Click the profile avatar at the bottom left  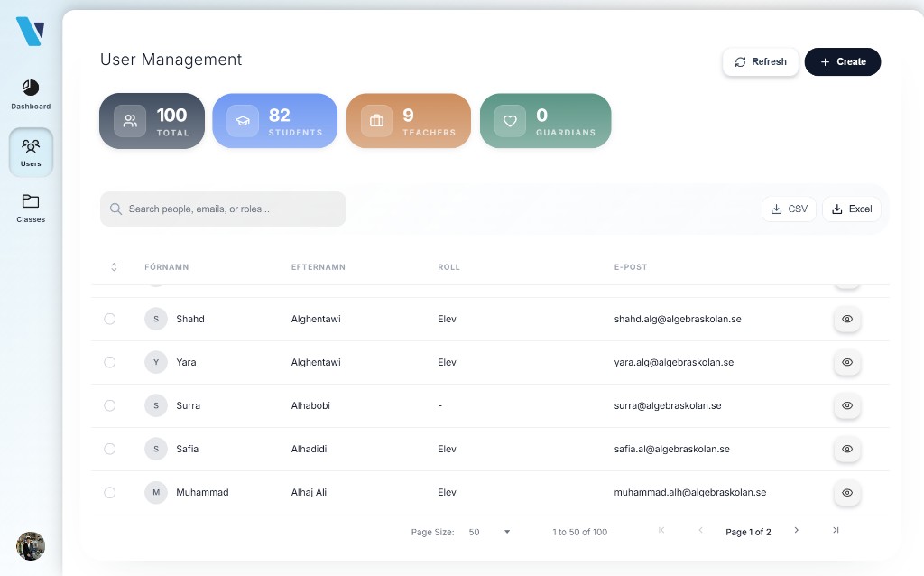[x=30, y=545]
